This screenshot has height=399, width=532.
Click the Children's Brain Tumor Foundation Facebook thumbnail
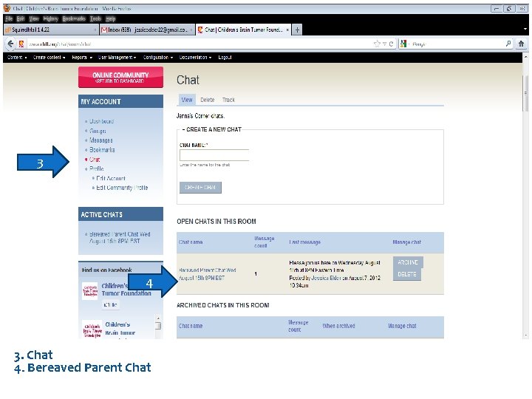pos(90,291)
